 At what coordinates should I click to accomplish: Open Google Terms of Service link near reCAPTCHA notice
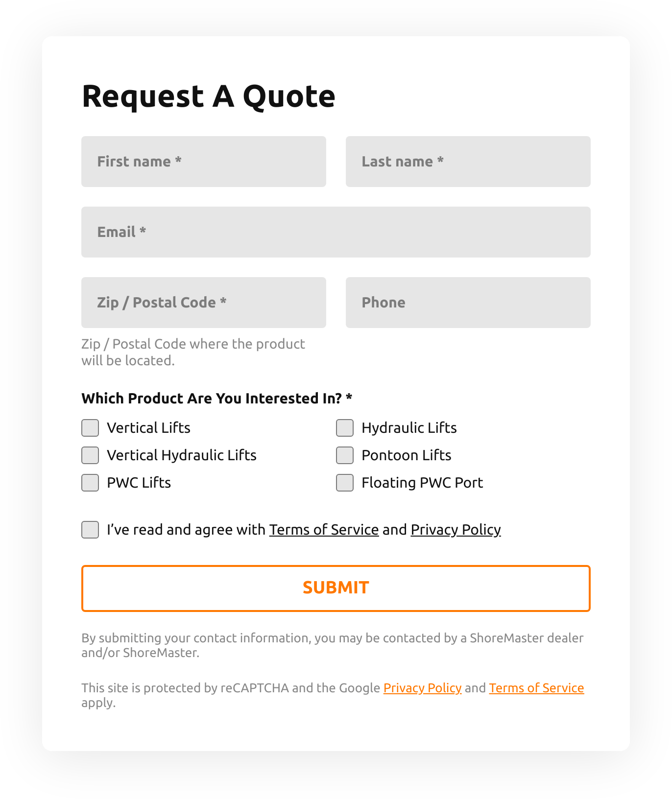(x=536, y=688)
